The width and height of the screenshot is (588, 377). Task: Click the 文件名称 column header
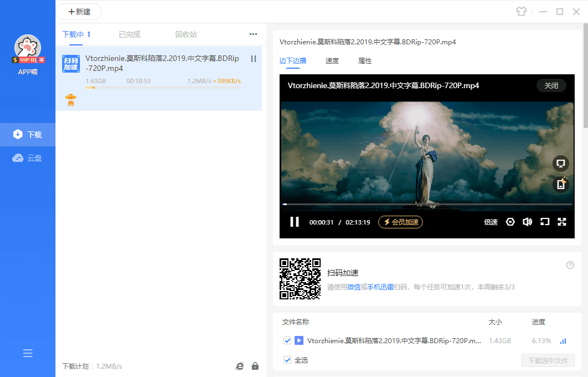(296, 322)
